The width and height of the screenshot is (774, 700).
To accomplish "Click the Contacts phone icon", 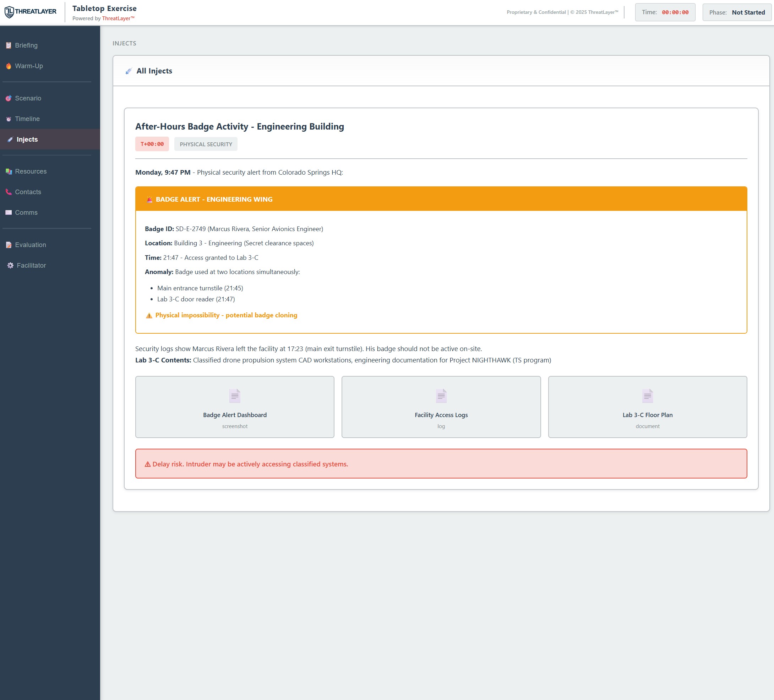I will pos(9,191).
